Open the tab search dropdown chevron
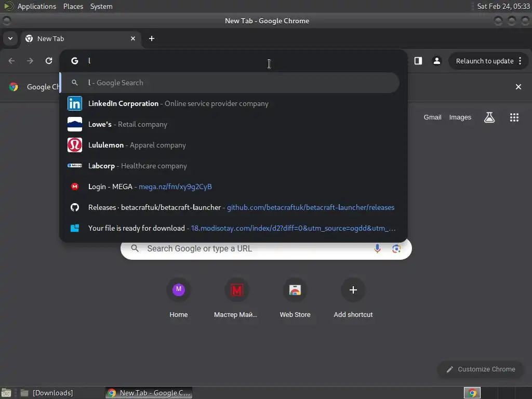532x399 pixels. (10, 38)
